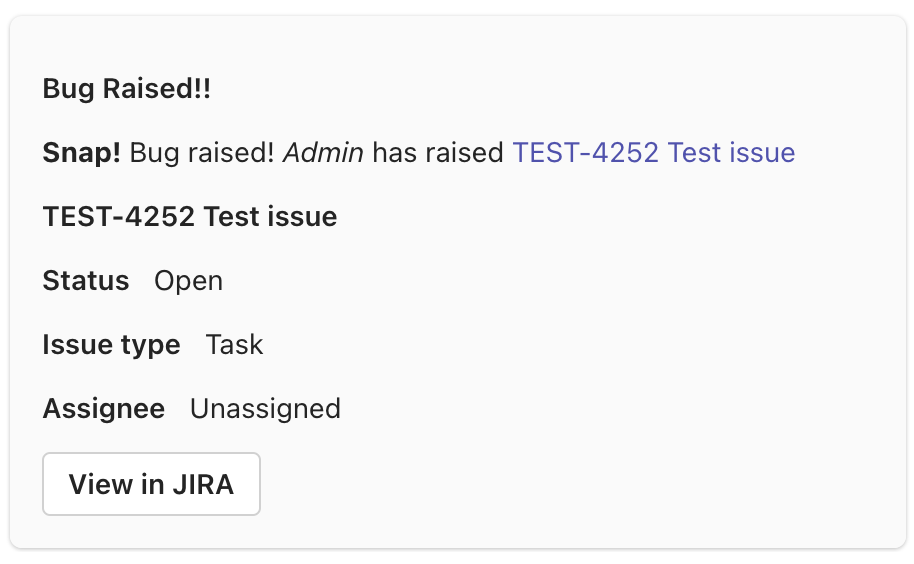Open the TEST-4252 Test issue hyperlink
This screenshot has width=914, height=564.
pyautogui.click(x=653, y=153)
